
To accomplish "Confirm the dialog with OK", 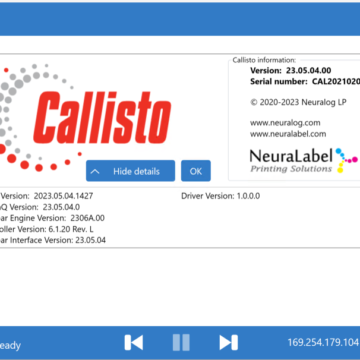I will click(x=196, y=171).
